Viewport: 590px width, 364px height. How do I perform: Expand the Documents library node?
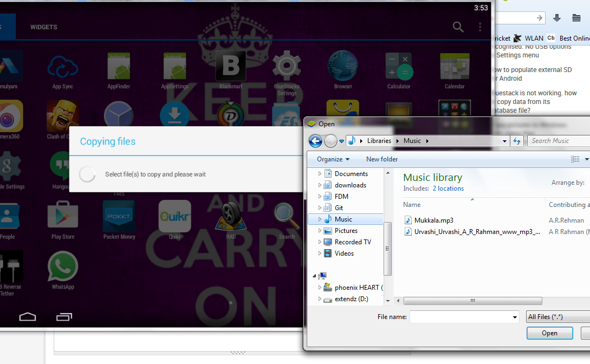(x=320, y=174)
